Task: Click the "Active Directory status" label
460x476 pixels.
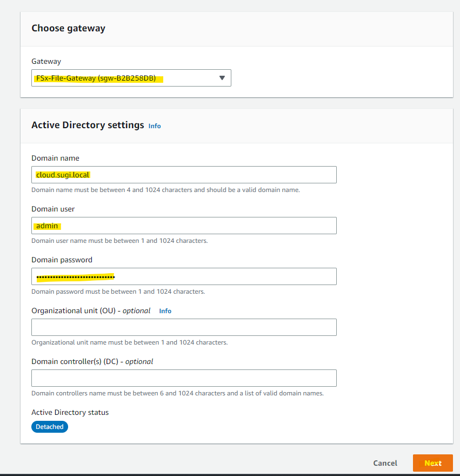Action: click(70, 412)
